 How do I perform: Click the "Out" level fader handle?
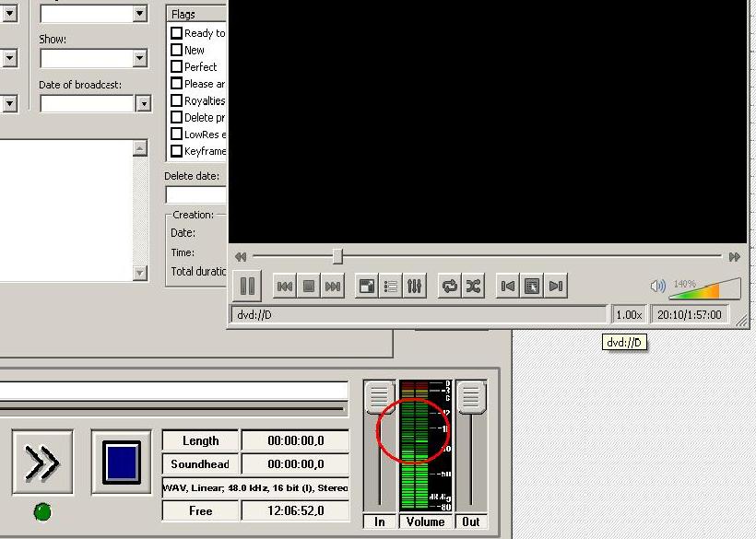pyautogui.click(x=471, y=397)
